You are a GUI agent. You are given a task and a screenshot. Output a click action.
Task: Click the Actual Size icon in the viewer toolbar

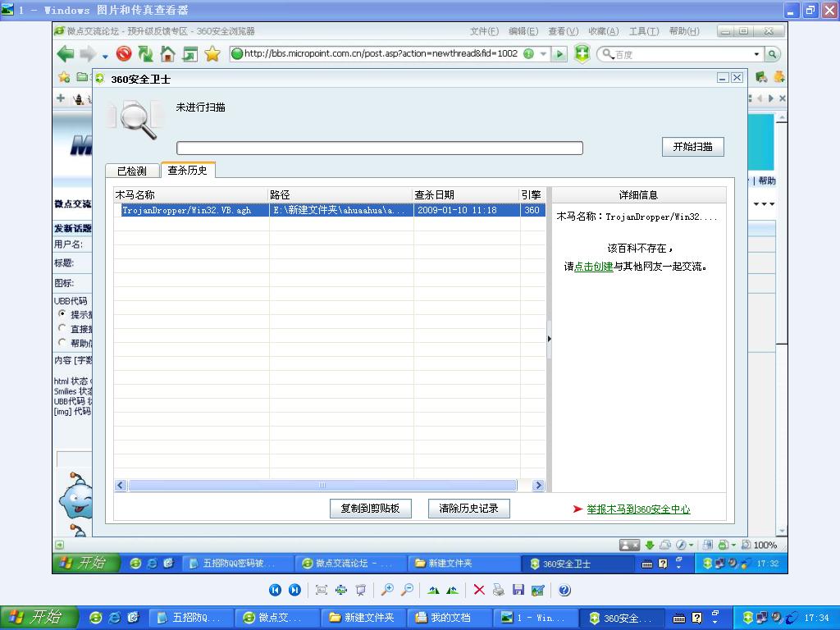point(341,590)
